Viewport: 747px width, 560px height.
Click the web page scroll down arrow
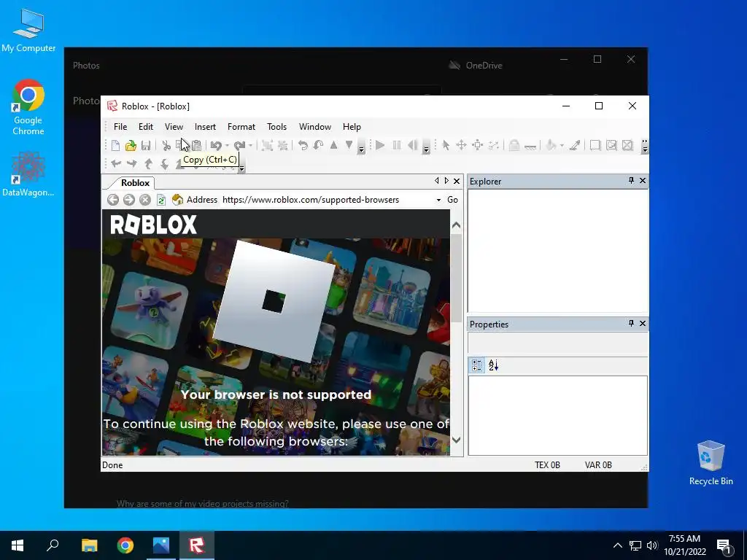pos(456,440)
